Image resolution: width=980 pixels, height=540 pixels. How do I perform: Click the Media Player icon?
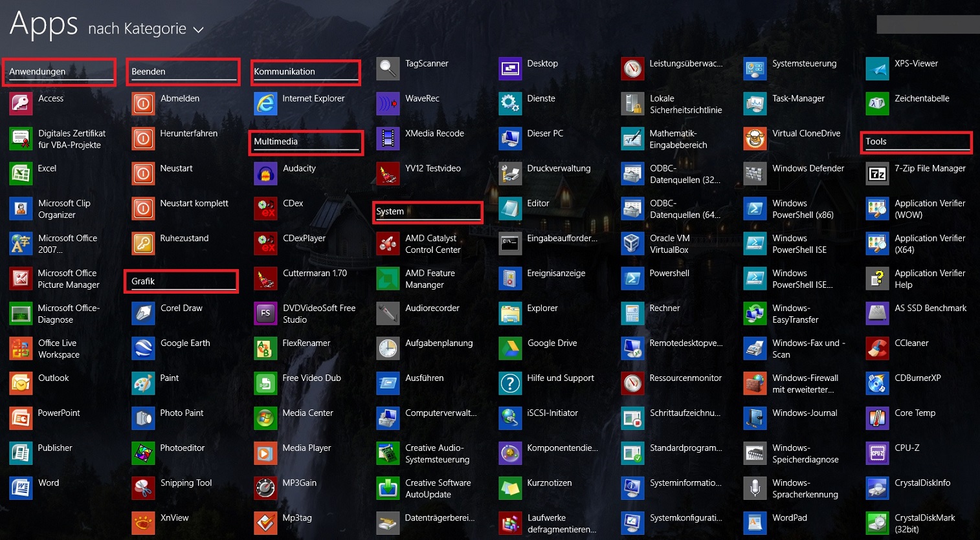pyautogui.click(x=265, y=453)
